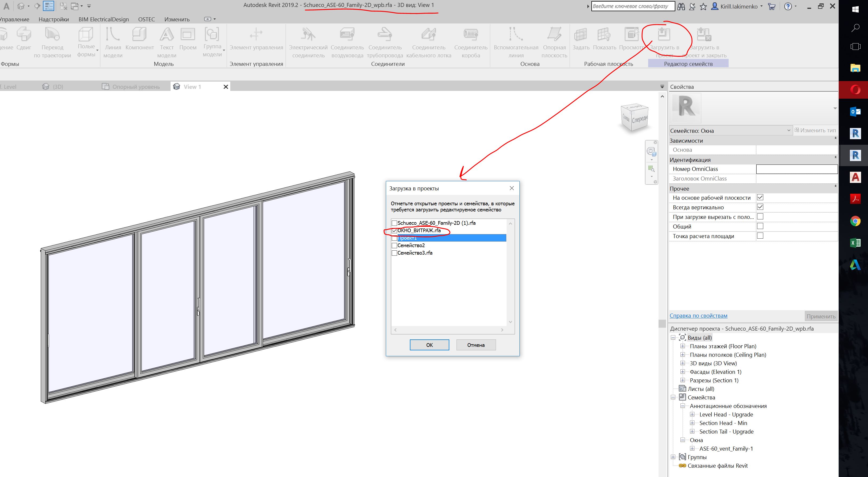Open the Надстройки ribbon tab

(54, 19)
